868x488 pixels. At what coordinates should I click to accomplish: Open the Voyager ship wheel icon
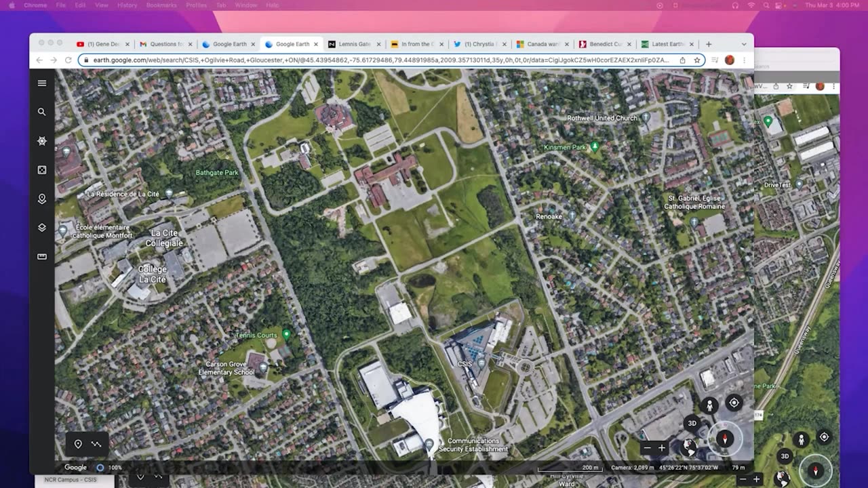point(42,141)
